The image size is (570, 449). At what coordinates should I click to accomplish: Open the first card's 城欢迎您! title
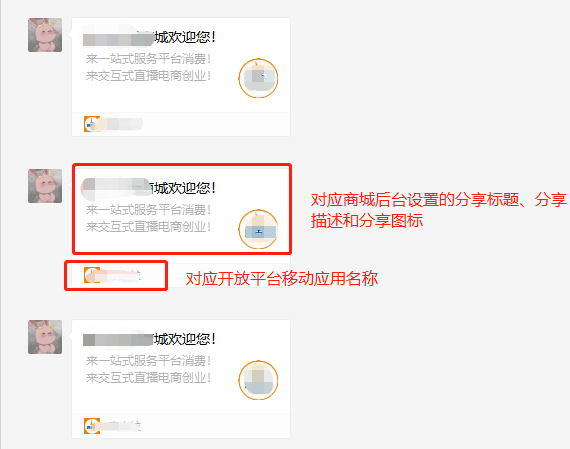(185, 37)
